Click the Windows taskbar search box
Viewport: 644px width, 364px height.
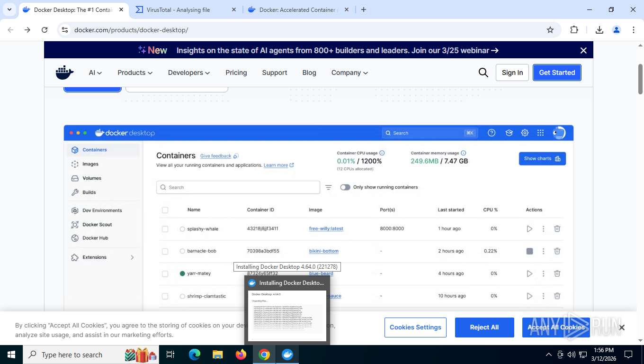tap(91, 355)
